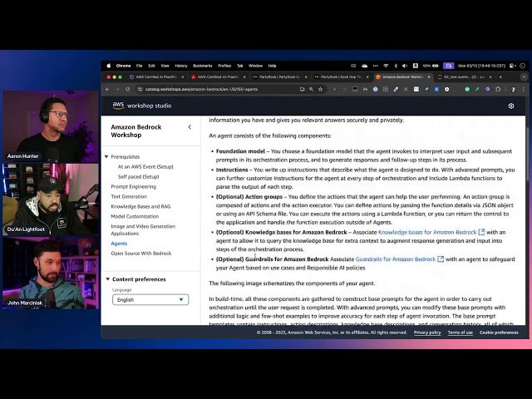532x399 pixels.
Task: Open the Chrome extensions puzzle icon
Action: point(498,89)
